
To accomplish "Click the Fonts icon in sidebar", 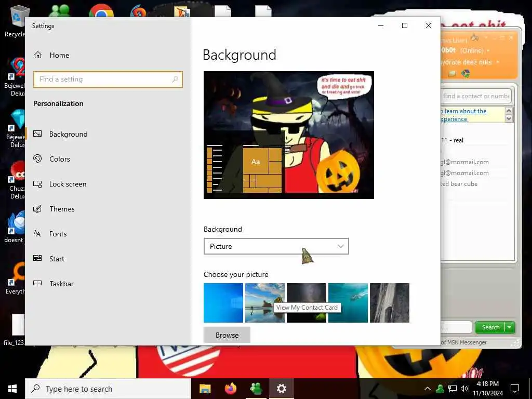I will tap(37, 233).
